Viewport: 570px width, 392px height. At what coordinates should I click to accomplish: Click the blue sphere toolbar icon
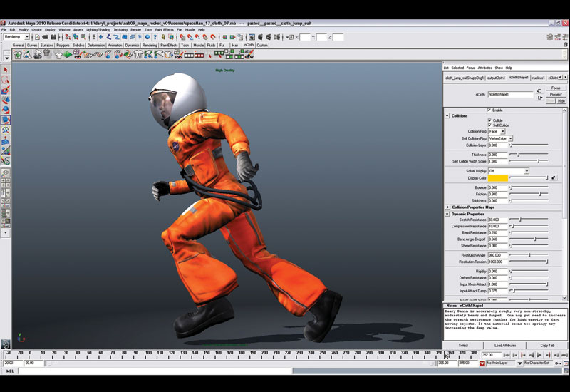147,37
